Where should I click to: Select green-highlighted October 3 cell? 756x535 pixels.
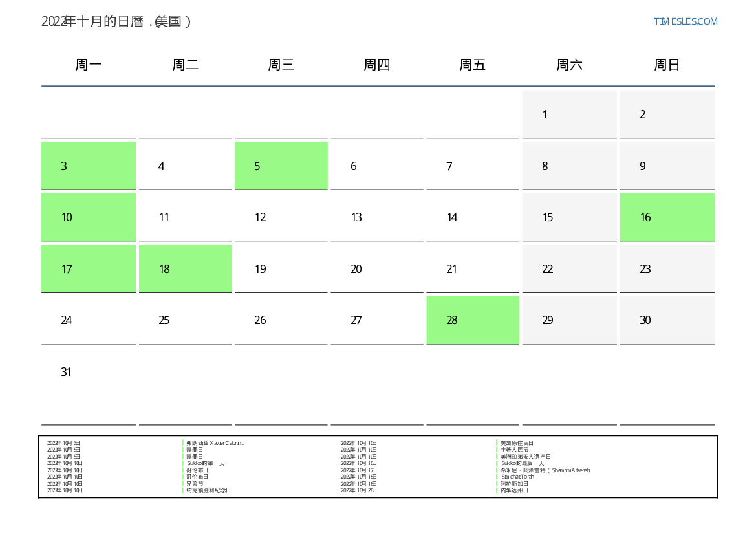click(89, 166)
